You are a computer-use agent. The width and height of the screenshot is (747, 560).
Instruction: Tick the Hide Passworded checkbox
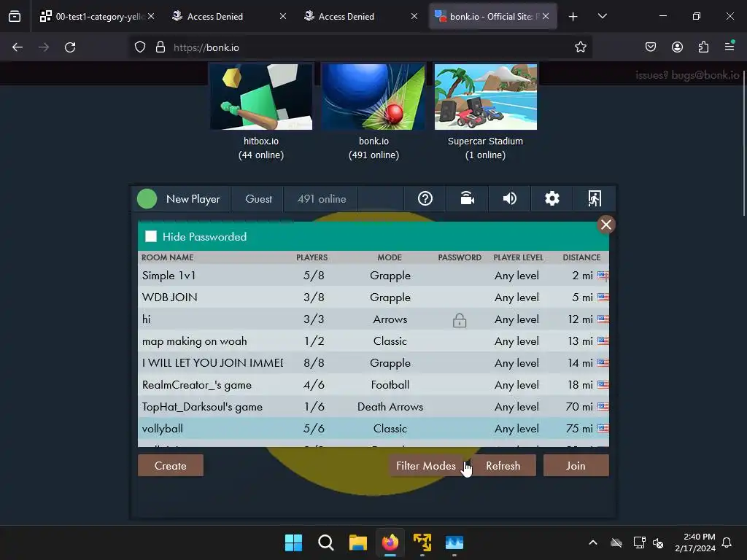coord(151,236)
